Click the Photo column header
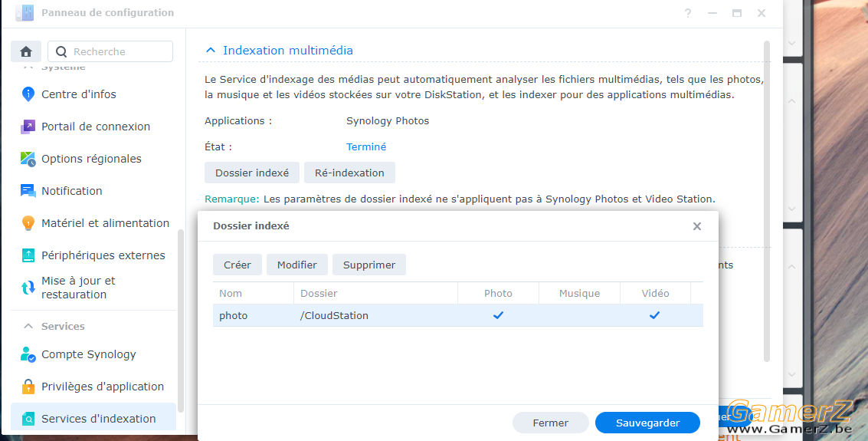Screen dimensions: 868x441 tap(498, 293)
